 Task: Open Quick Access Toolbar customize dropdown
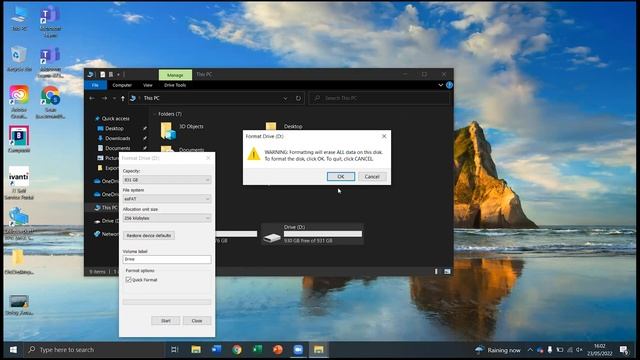click(x=118, y=75)
